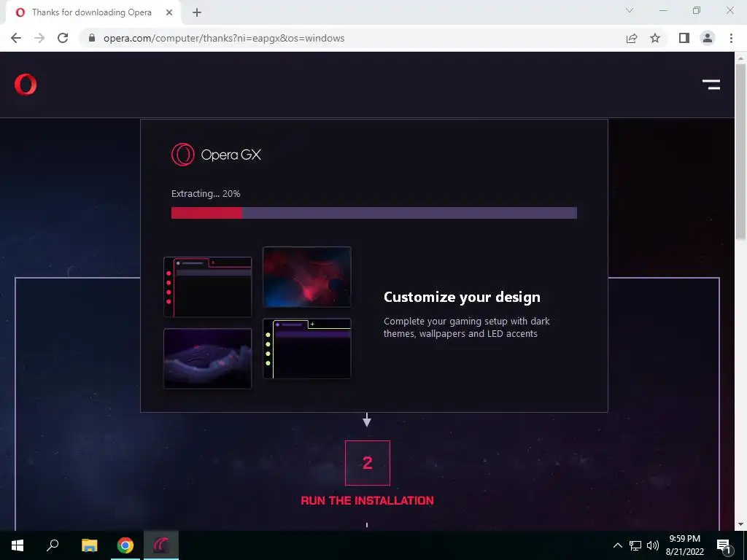Open the tab search dropdown chevron
This screenshot has height=560, width=747.
coord(630,10)
